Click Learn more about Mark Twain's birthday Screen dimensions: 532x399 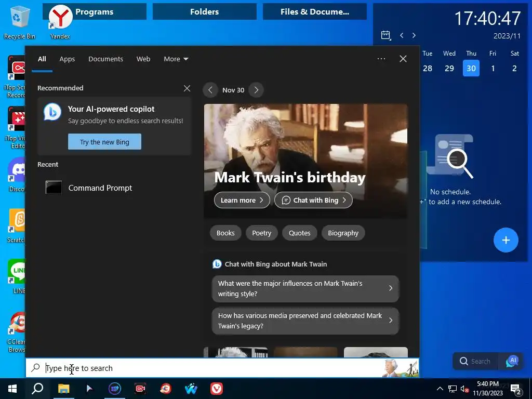pos(242,200)
